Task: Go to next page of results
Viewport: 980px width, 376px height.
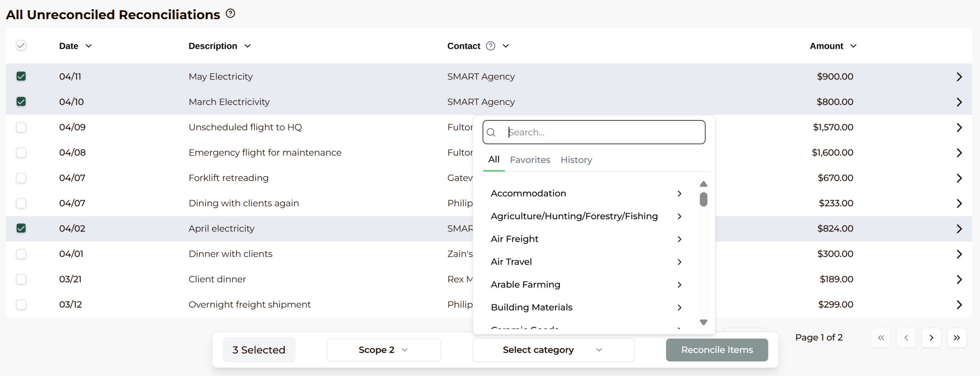Action: point(931,338)
